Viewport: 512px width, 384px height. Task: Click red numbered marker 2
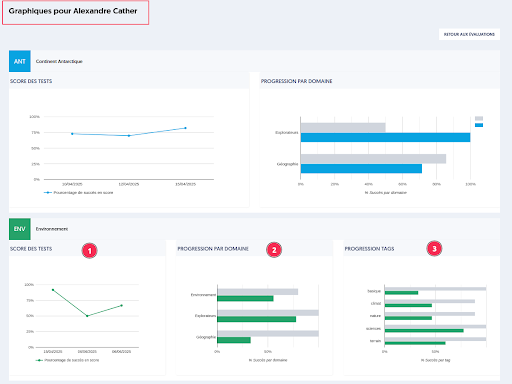point(274,250)
